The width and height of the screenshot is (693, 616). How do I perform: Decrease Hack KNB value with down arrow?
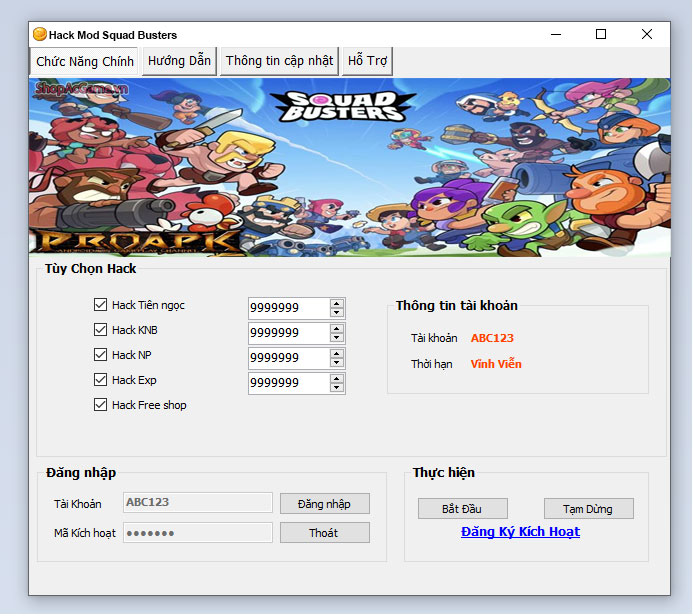pos(337,338)
